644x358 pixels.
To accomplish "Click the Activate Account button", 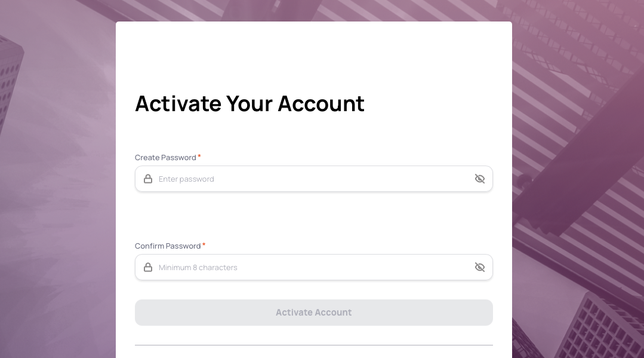I will 313,313.
